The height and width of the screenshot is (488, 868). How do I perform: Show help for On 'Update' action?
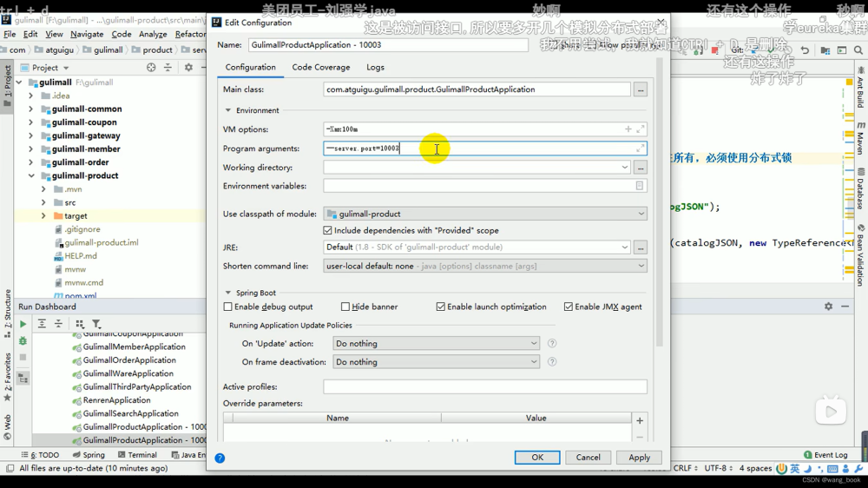[552, 344]
